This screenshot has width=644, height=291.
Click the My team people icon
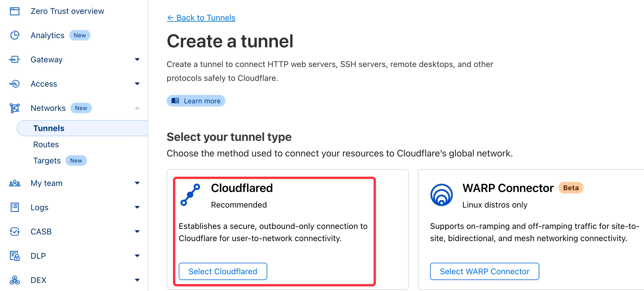pyautogui.click(x=15, y=183)
